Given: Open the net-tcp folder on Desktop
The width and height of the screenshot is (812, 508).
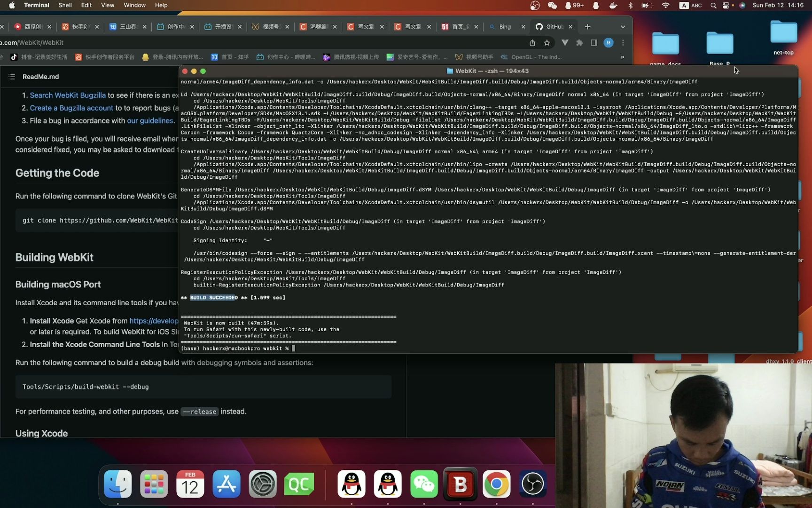Looking at the screenshot, I should tap(783, 38).
